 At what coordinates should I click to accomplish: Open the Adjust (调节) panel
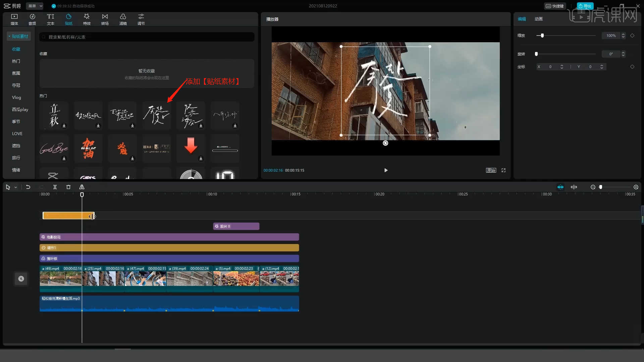pyautogui.click(x=141, y=19)
